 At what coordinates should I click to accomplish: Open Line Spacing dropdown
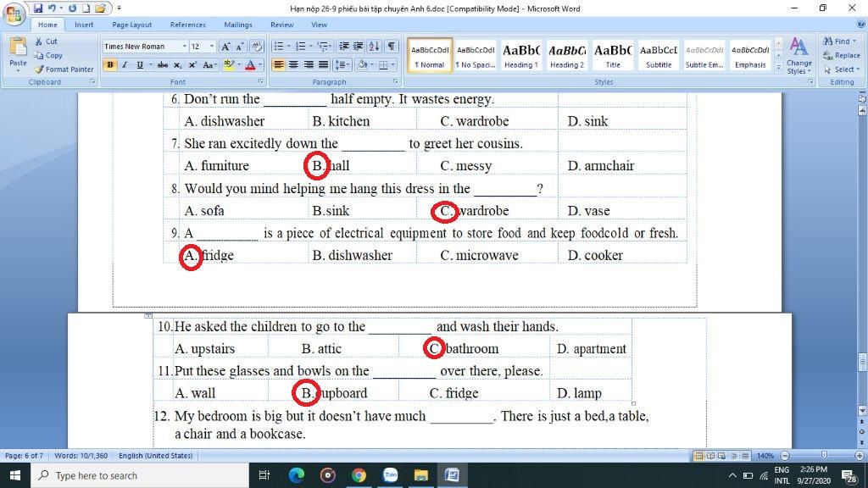342,64
